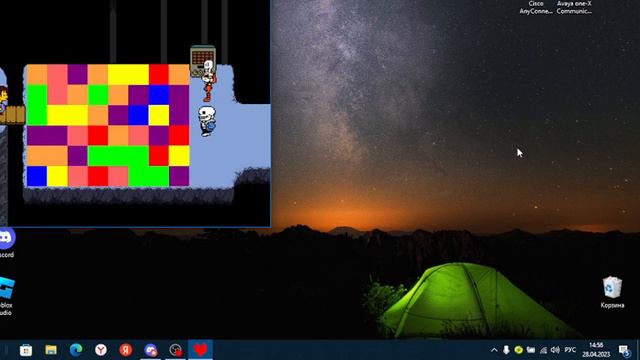This screenshot has height=360, width=640.
Task: Show hidden system tray icons chevron
Action: click(x=494, y=350)
